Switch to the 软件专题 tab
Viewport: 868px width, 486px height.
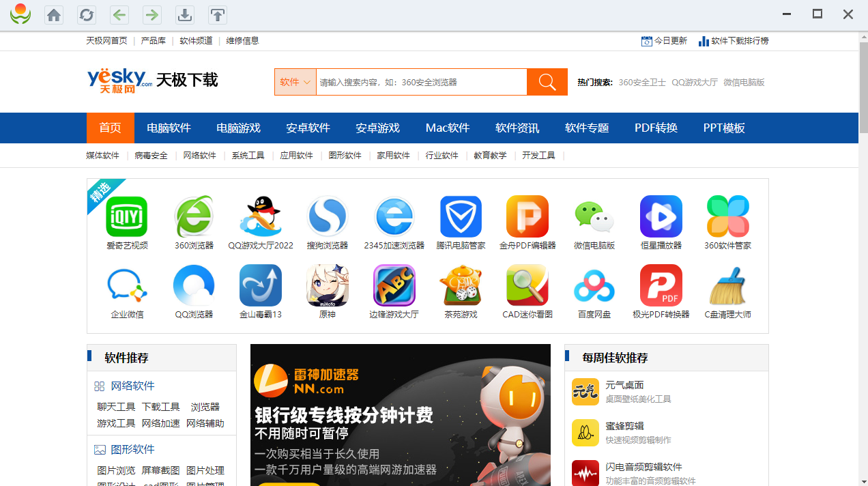click(x=587, y=128)
